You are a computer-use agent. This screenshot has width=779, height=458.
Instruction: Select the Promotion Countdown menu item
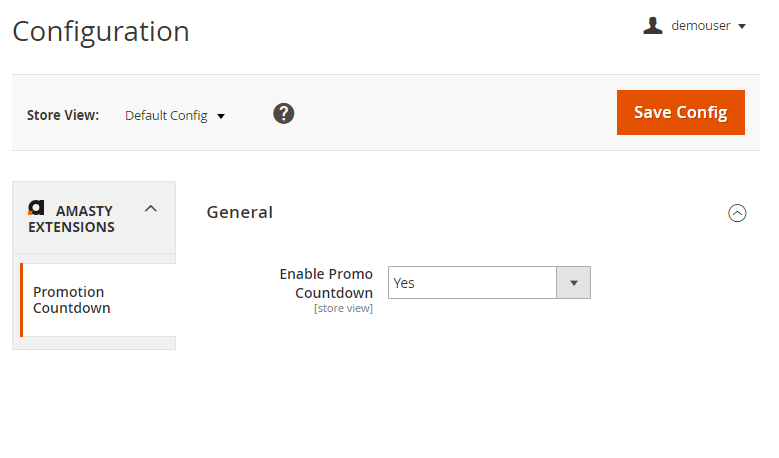pos(69,300)
